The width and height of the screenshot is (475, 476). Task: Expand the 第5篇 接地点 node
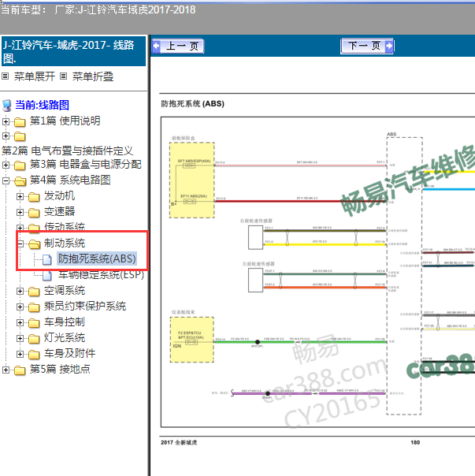(6, 370)
